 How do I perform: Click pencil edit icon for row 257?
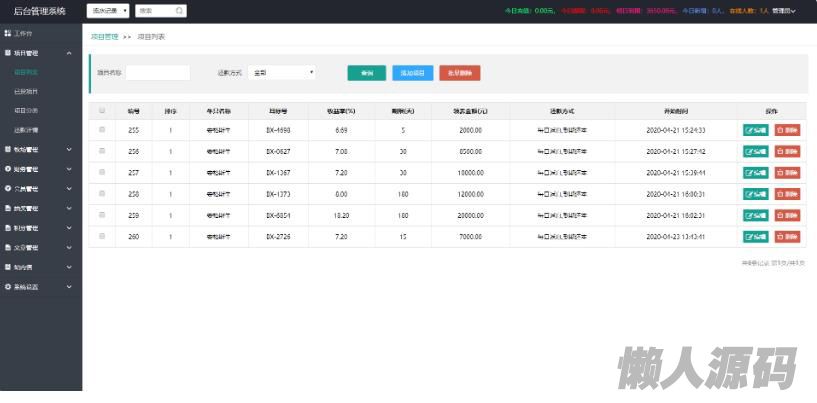[750, 173]
